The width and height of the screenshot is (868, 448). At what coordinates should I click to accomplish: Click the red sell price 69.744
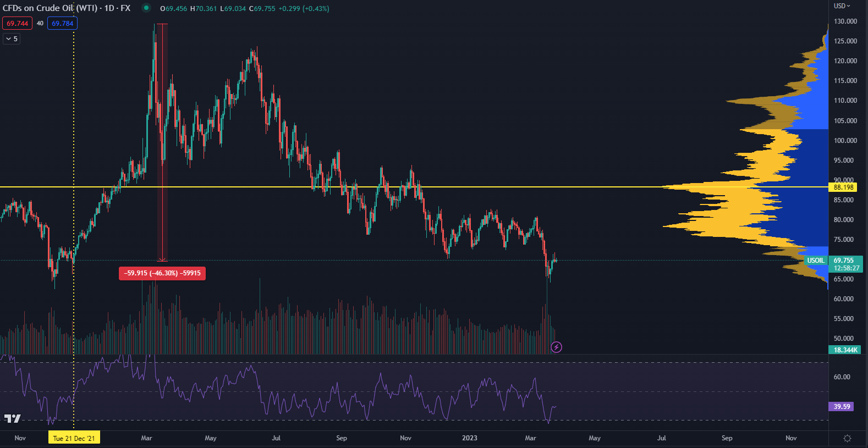[17, 23]
